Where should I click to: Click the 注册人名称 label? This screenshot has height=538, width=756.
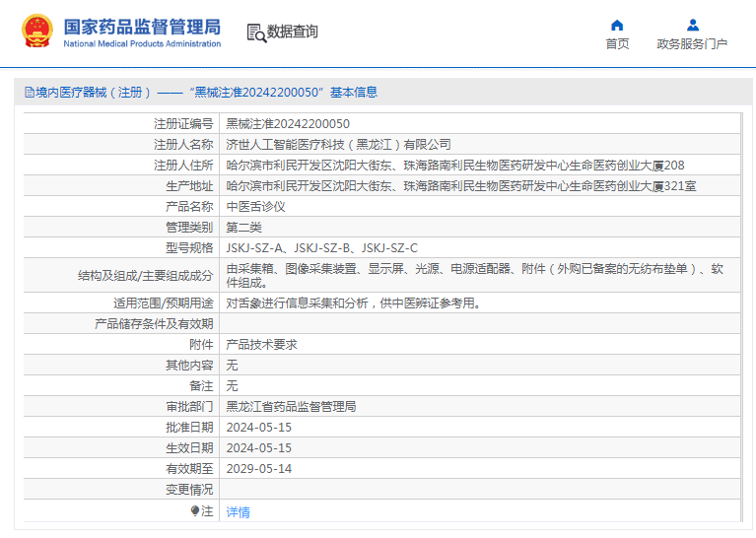coord(183,145)
